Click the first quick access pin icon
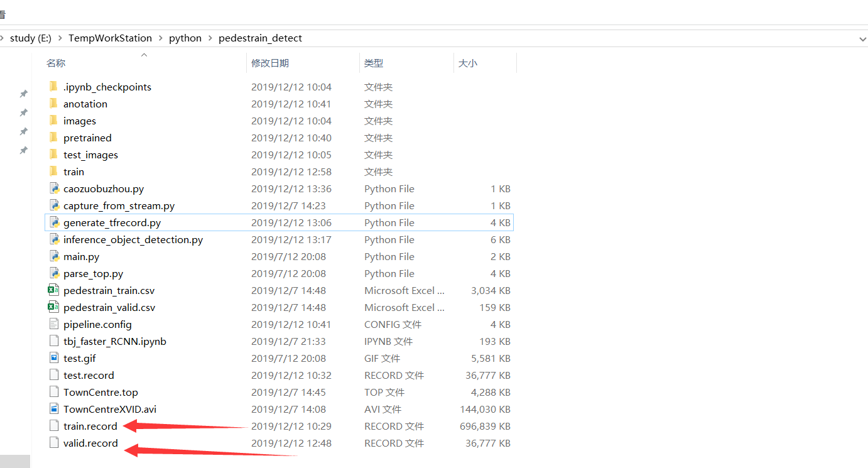This screenshot has width=868, height=468. [x=23, y=94]
